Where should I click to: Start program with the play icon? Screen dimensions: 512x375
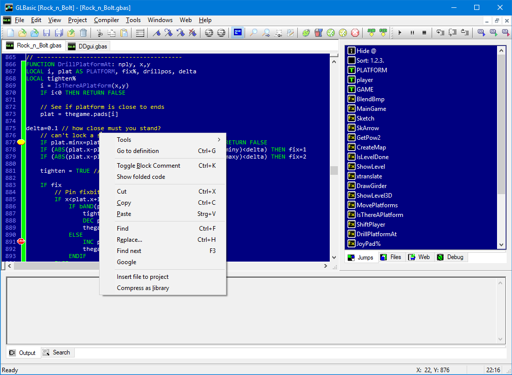tap(400, 33)
